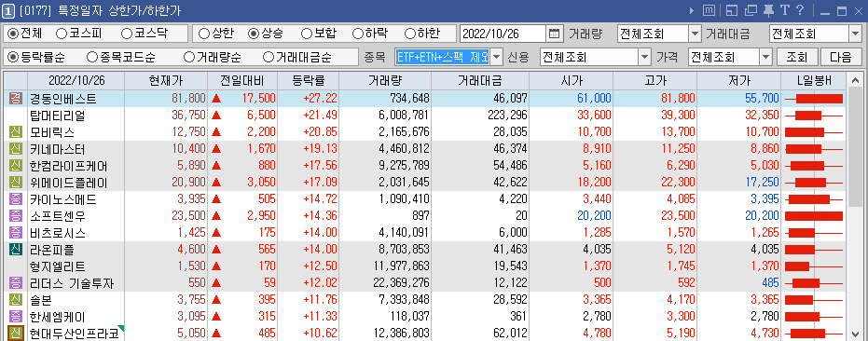
Task: Open font settings with the T icon
Action: pos(784,10)
